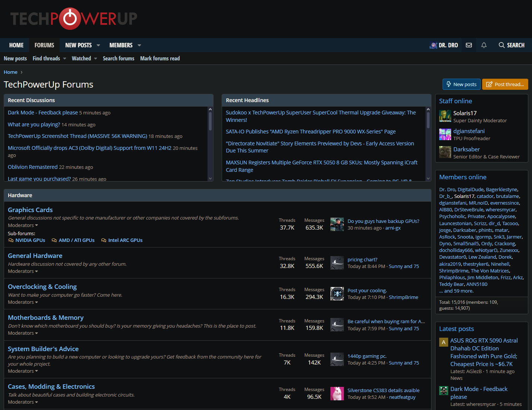This screenshot has height=410, width=532.
Task: Click neatfeatguy bunny avatar
Action: click(x=337, y=394)
